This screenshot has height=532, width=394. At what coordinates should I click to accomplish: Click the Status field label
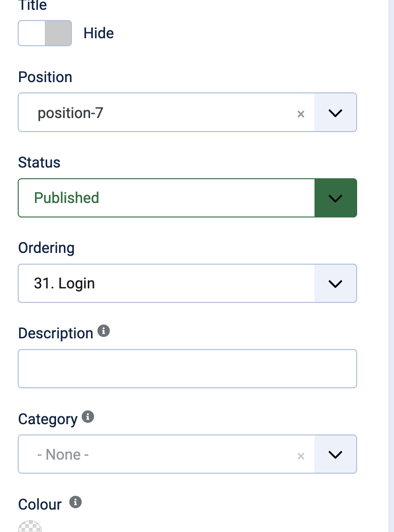(x=39, y=162)
